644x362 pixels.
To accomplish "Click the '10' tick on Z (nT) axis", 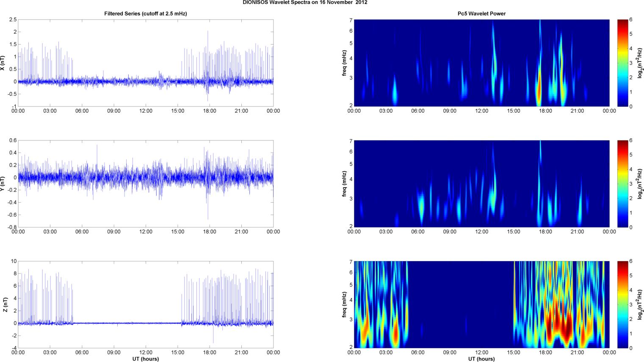I will [x=14, y=261].
